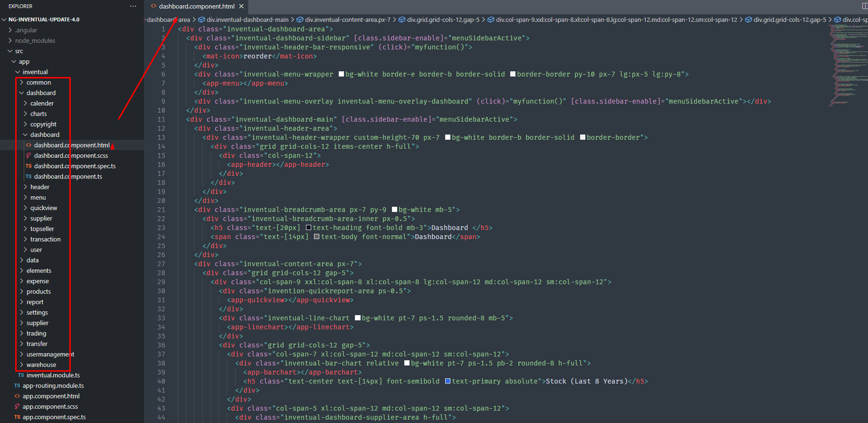Screen dimensions: 868x423
Task: Expand the node_modules folder
Action: click(x=35, y=40)
